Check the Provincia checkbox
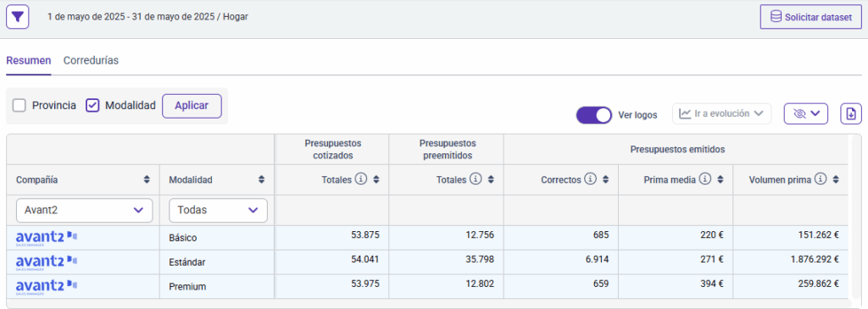The width and height of the screenshot is (868, 309). tap(19, 105)
